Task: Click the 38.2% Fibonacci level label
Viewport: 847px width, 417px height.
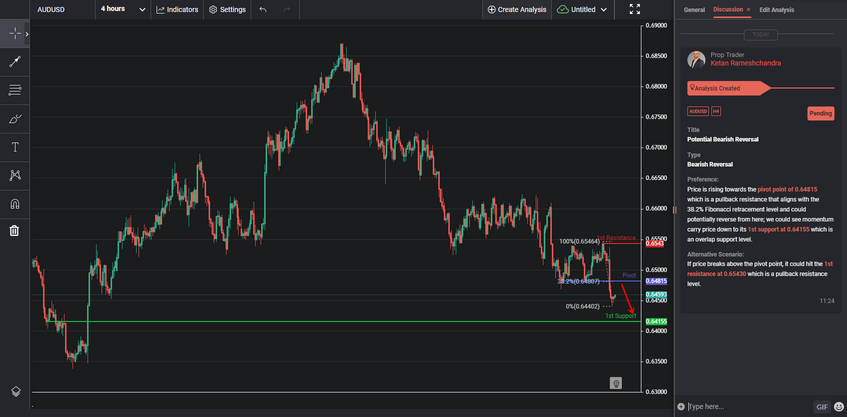Action: tap(581, 281)
